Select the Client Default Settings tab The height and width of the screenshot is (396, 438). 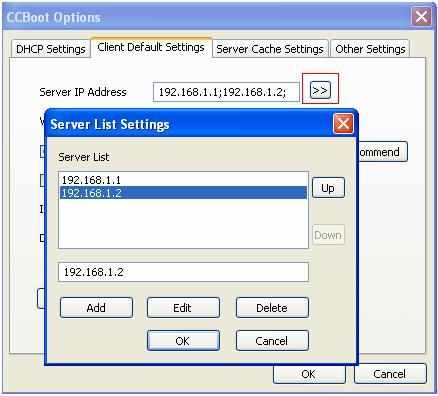[x=151, y=47]
